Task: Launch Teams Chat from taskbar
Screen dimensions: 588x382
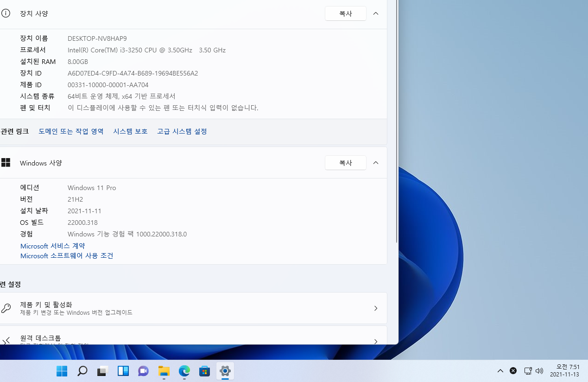Action: pos(143,371)
